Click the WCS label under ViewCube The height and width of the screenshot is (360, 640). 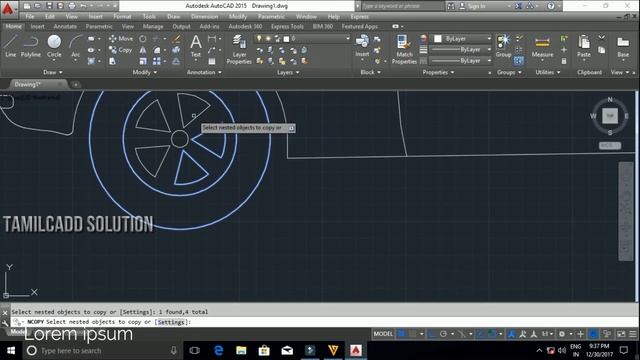(x=610, y=145)
